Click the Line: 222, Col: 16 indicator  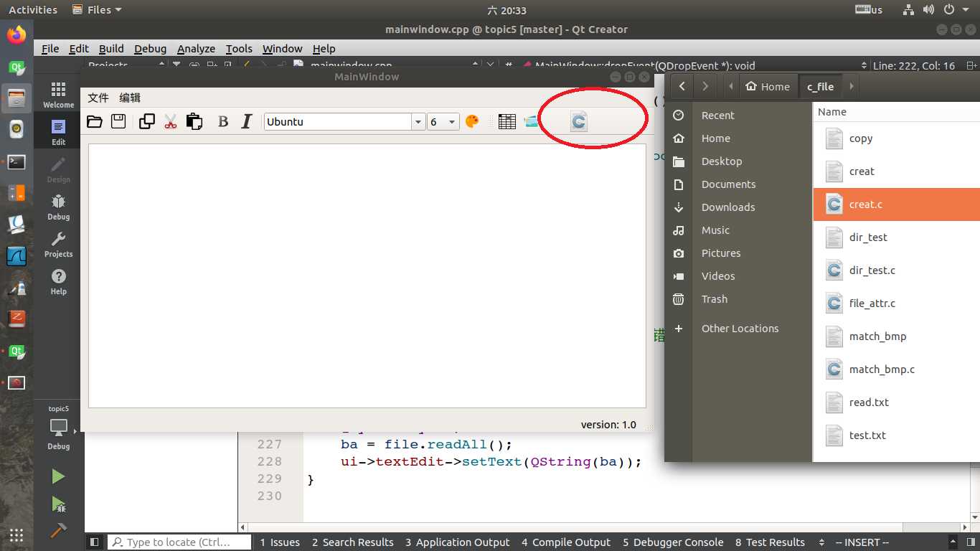click(x=914, y=65)
